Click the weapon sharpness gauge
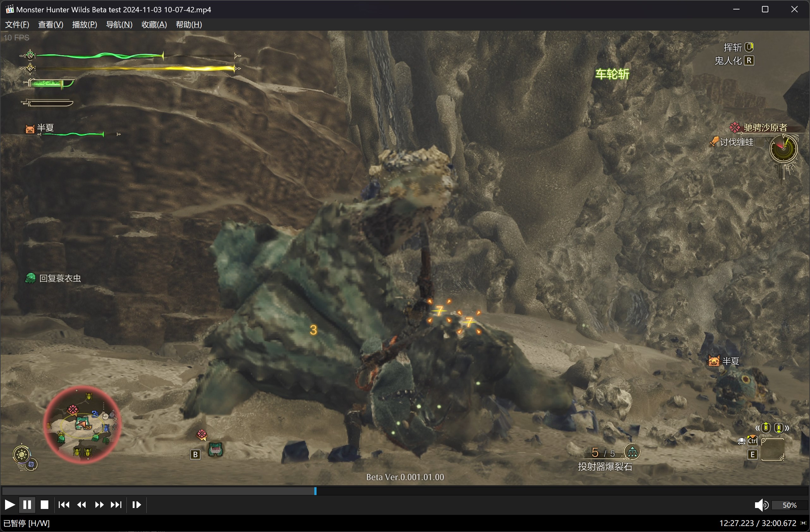 click(x=49, y=83)
